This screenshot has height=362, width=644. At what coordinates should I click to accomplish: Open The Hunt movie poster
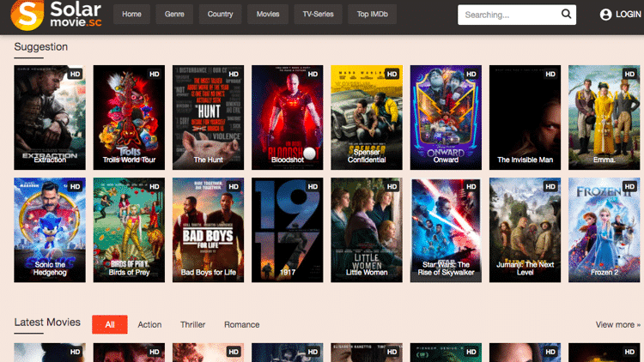pos(209,118)
